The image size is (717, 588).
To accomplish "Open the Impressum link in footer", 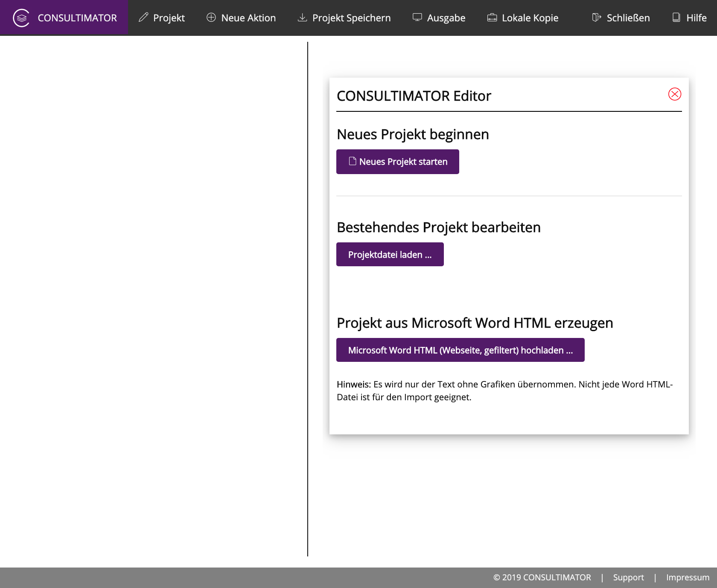I will [688, 577].
